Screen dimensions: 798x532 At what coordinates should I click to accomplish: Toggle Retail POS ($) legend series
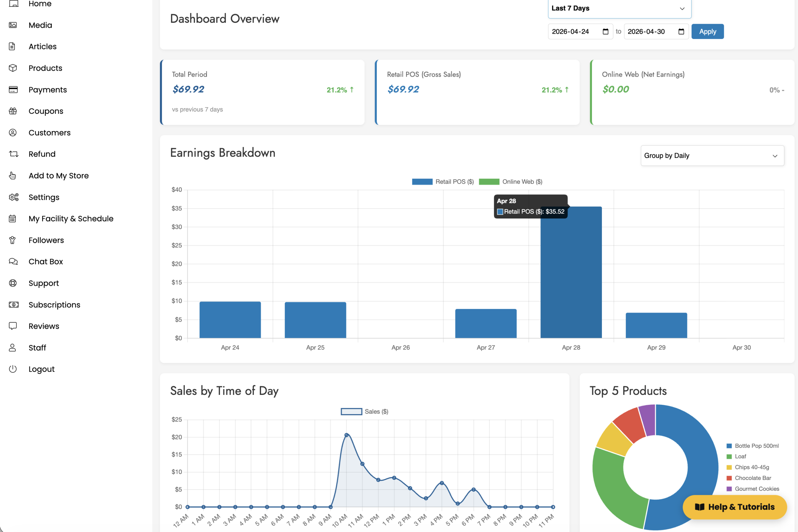(443, 182)
